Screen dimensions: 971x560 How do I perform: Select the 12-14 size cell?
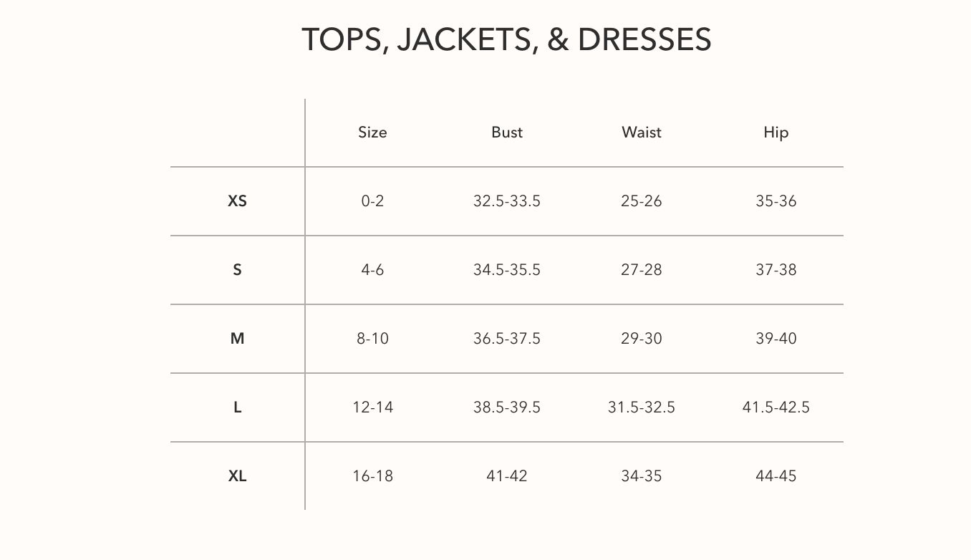coord(372,407)
